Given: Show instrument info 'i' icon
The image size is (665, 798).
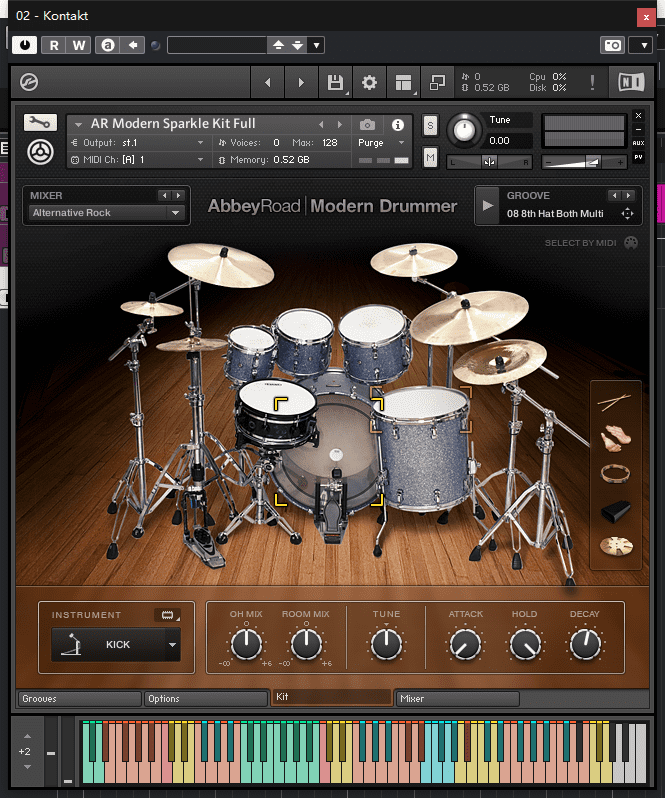Looking at the screenshot, I should pyautogui.click(x=398, y=125).
